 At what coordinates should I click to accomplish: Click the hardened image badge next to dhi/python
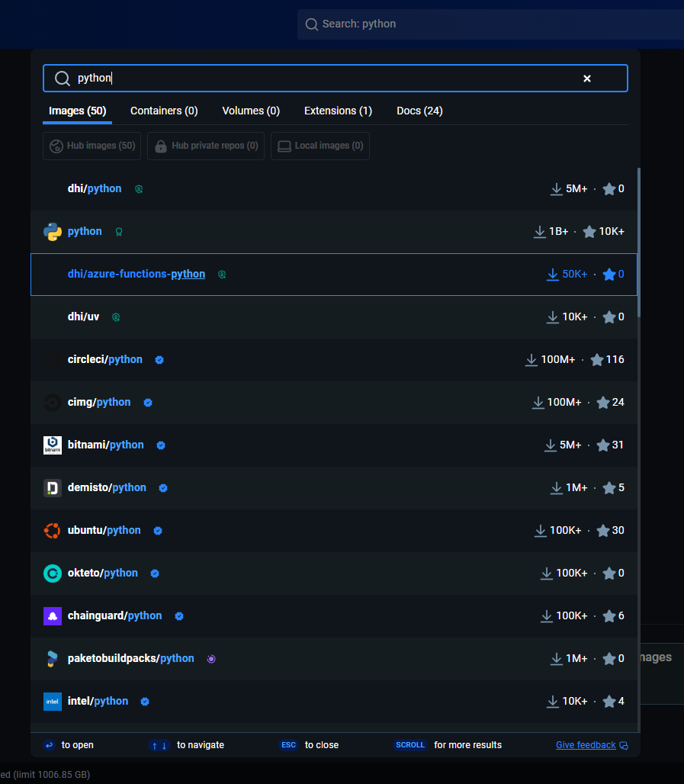(x=139, y=189)
